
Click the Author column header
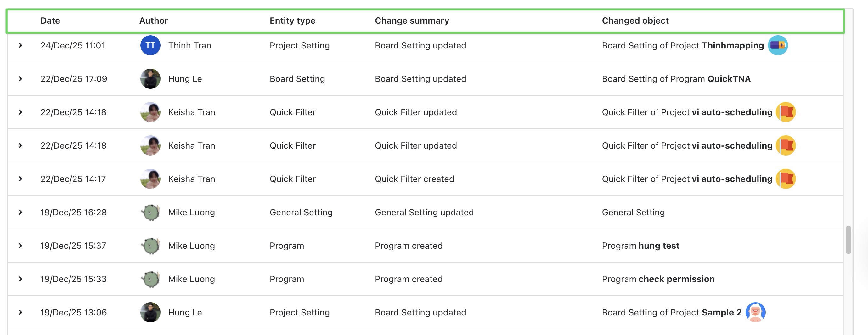tap(154, 20)
